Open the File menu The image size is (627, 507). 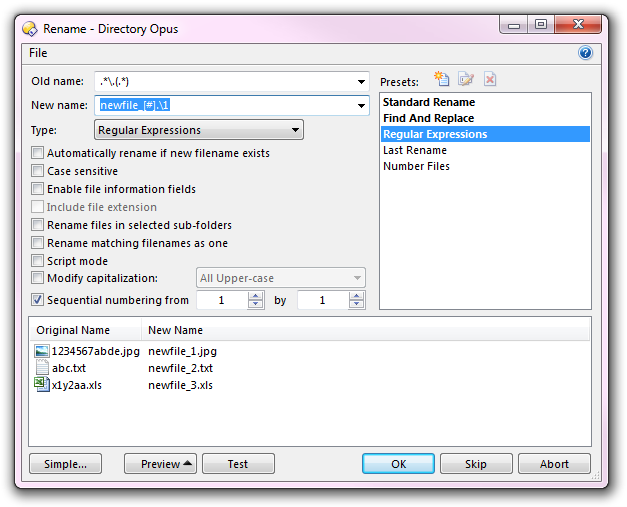coord(38,53)
